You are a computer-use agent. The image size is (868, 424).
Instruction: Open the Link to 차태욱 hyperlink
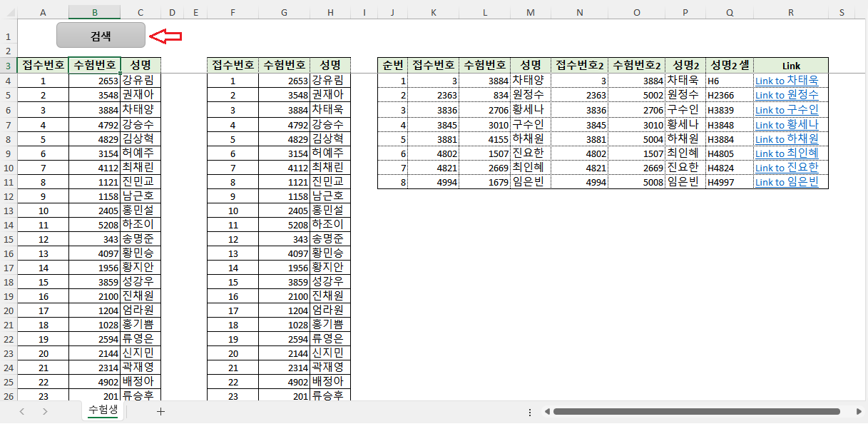[x=786, y=81]
